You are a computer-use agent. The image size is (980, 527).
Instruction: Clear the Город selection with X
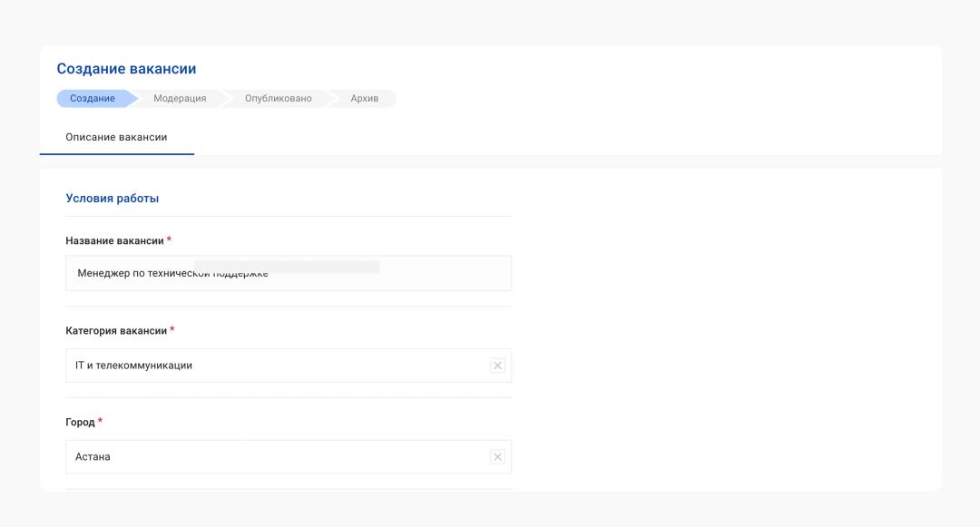tap(497, 457)
